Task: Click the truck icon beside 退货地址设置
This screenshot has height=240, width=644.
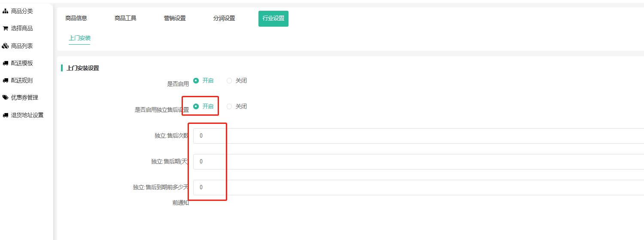Action: [x=6, y=115]
